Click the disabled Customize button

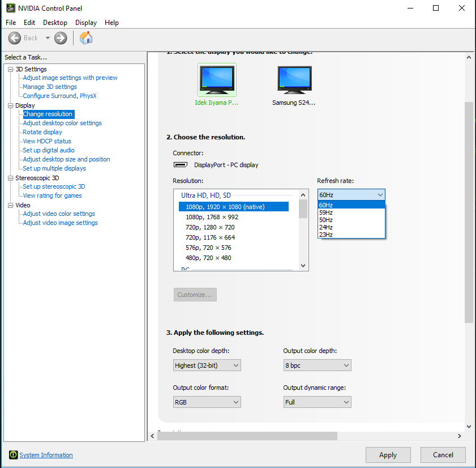tap(195, 295)
